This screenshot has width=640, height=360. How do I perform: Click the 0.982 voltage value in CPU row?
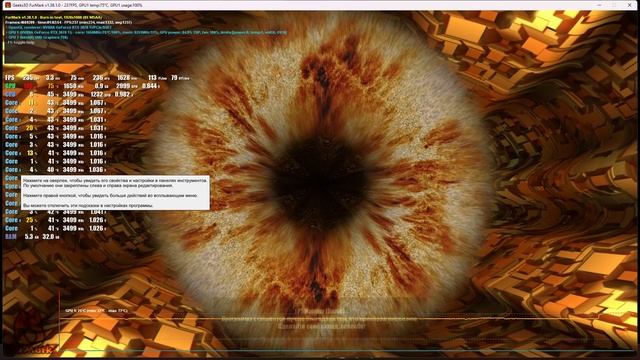[x=122, y=94]
